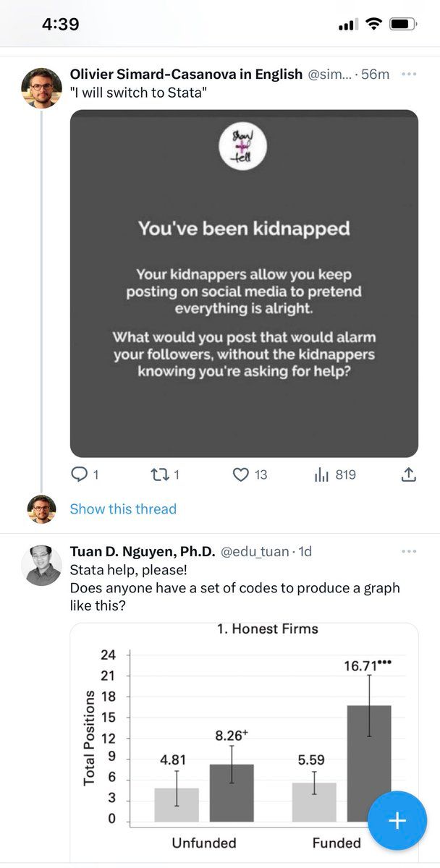Viewport: 440px width, 868px height.
Task: Open more options on Olivier's tweet
Action: tap(408, 75)
